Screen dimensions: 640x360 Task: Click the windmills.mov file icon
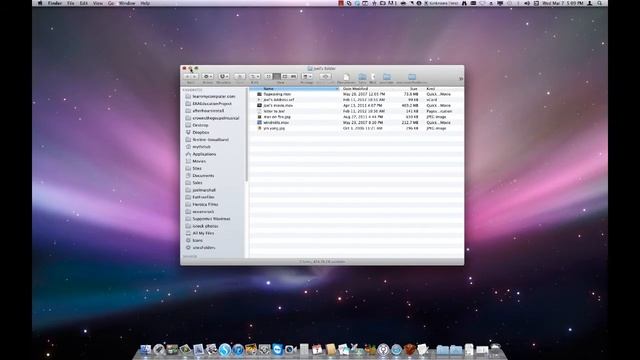pos(259,122)
